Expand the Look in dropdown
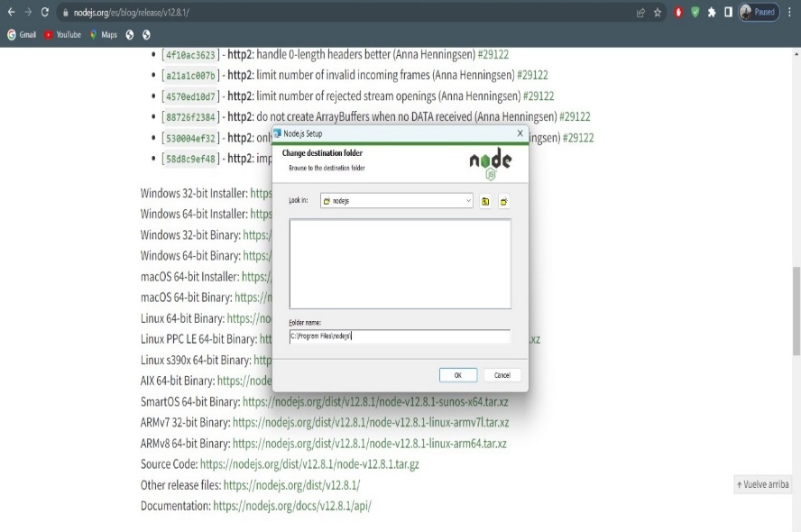 (468, 201)
